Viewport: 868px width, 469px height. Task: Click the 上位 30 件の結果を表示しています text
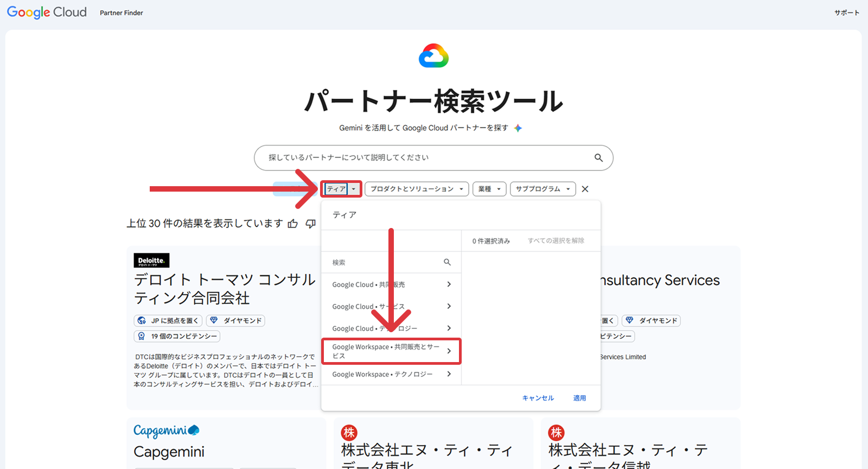(205, 224)
